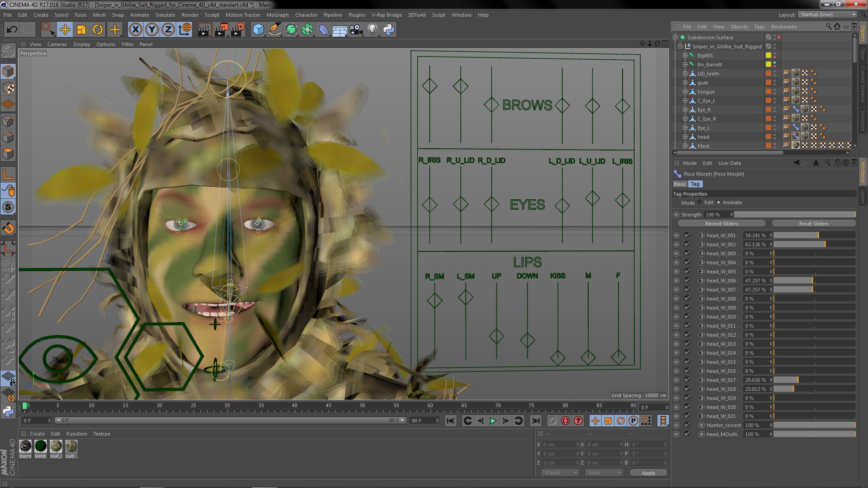The height and width of the screenshot is (488, 868).
Task: Toggle checkmark for head_W_017 morph
Action: pyautogui.click(x=687, y=380)
